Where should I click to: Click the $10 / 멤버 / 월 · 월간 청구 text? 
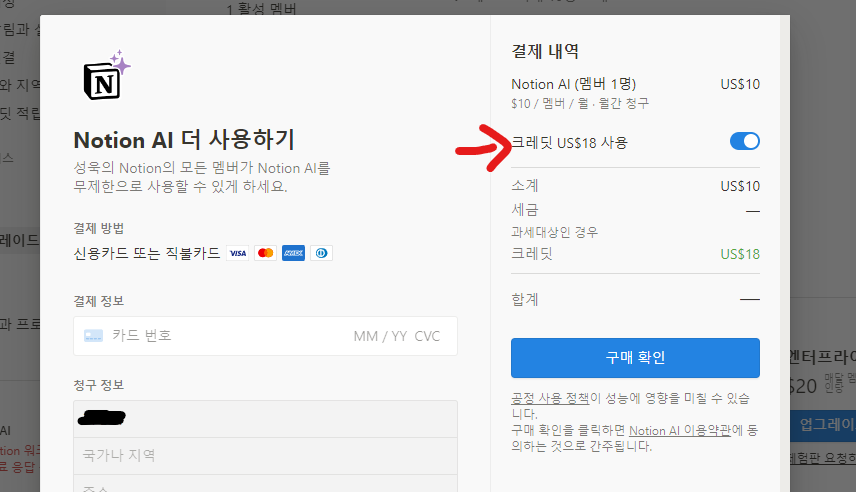[580, 103]
